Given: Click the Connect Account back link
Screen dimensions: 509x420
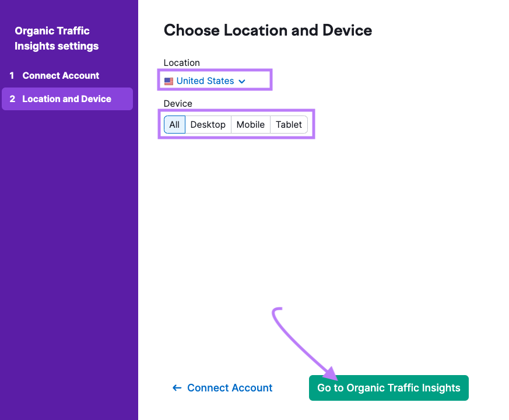Looking at the screenshot, I should [x=229, y=387].
